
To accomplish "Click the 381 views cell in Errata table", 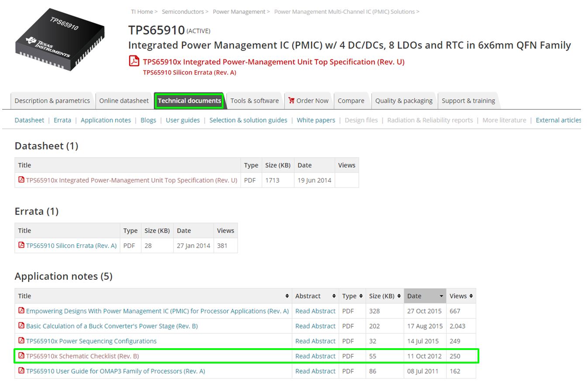I will tap(225, 245).
